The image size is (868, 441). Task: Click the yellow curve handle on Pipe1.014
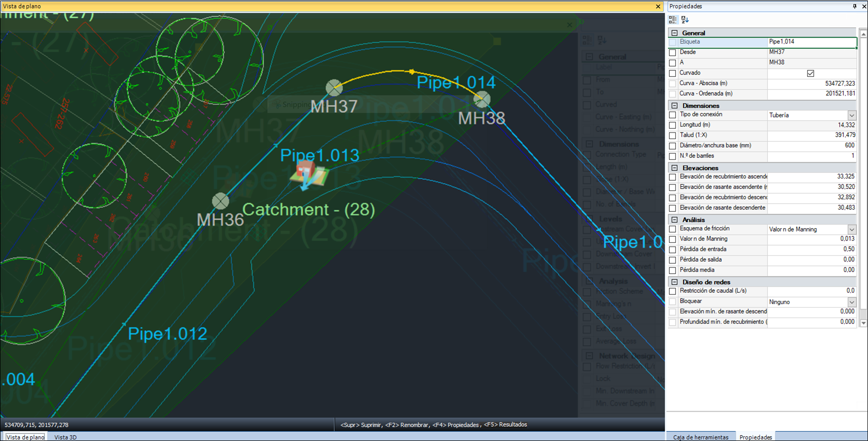[x=412, y=71]
